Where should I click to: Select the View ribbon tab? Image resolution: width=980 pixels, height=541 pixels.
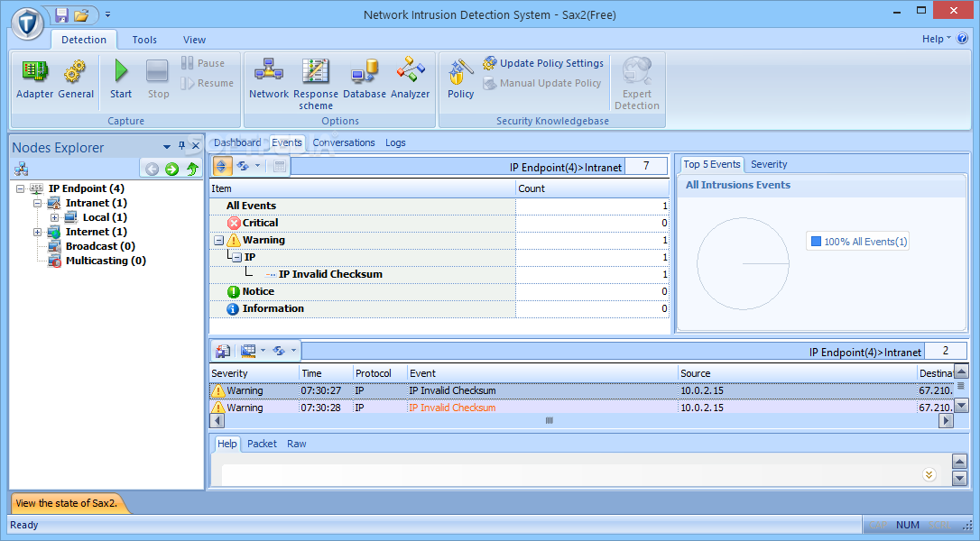click(x=194, y=40)
